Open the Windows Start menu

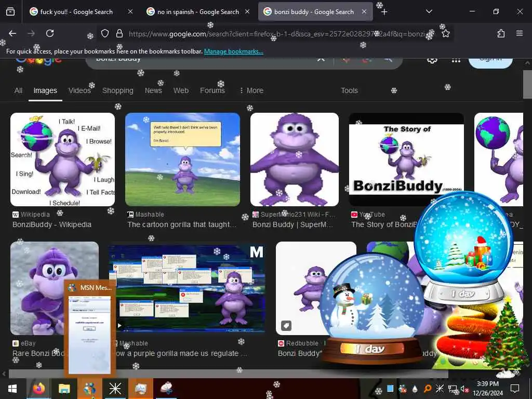[x=12, y=389]
